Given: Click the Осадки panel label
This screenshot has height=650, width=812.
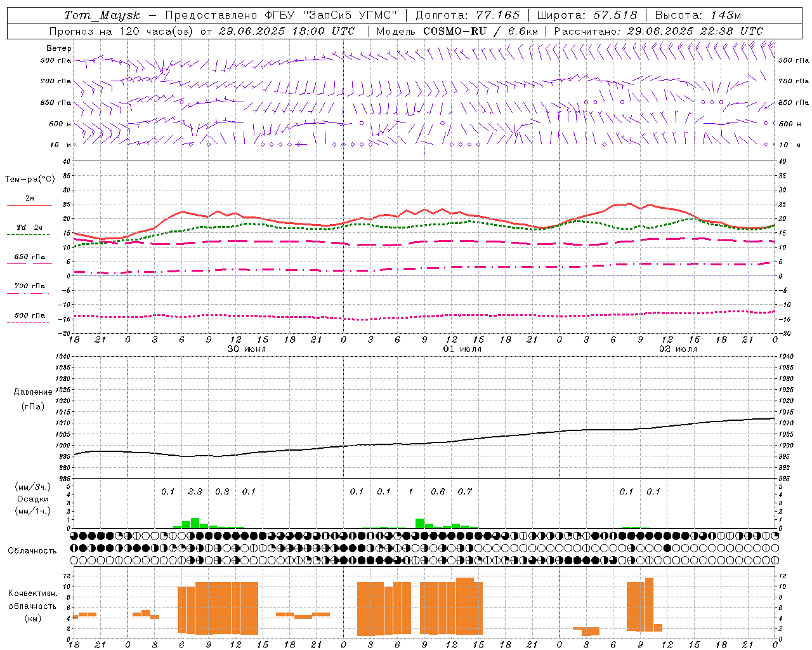Looking at the screenshot, I should pyautogui.click(x=32, y=499).
